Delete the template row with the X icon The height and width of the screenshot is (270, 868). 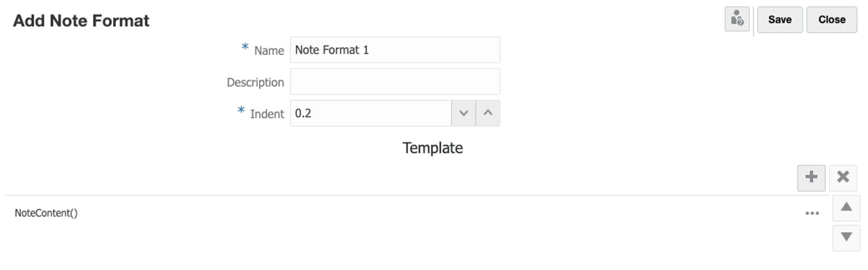pyautogui.click(x=843, y=178)
